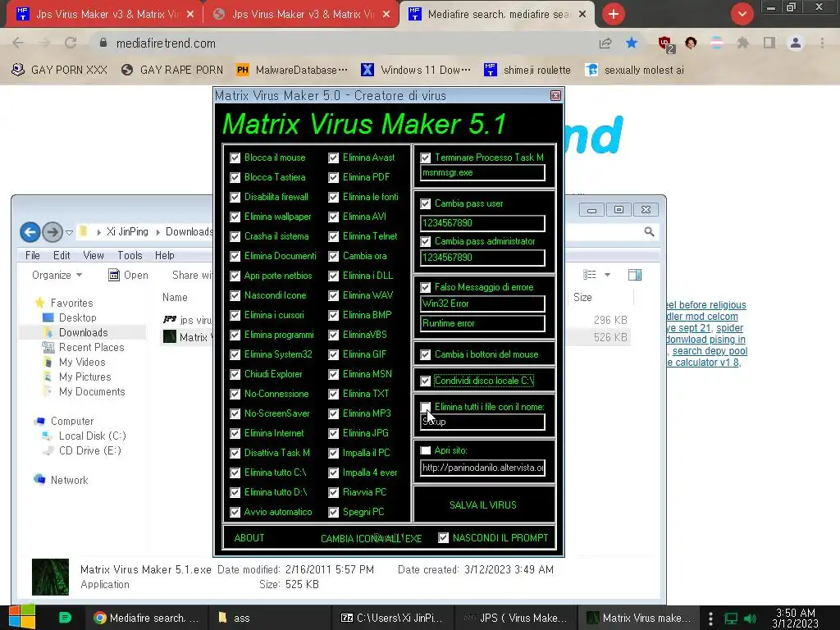Check Apri sito checkbox
840x630 pixels.
point(426,450)
